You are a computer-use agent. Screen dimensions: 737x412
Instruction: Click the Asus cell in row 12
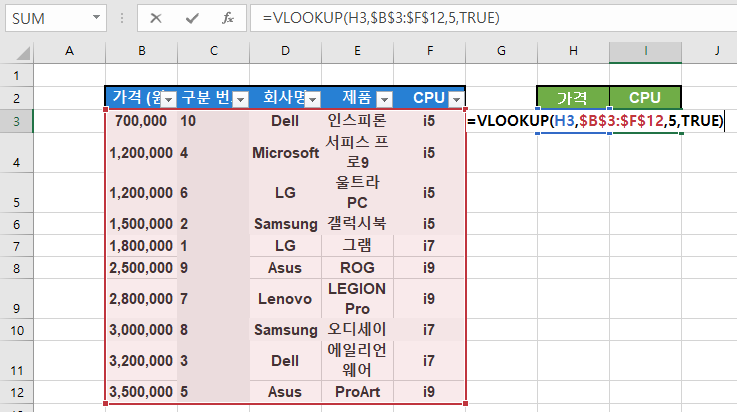(x=285, y=392)
